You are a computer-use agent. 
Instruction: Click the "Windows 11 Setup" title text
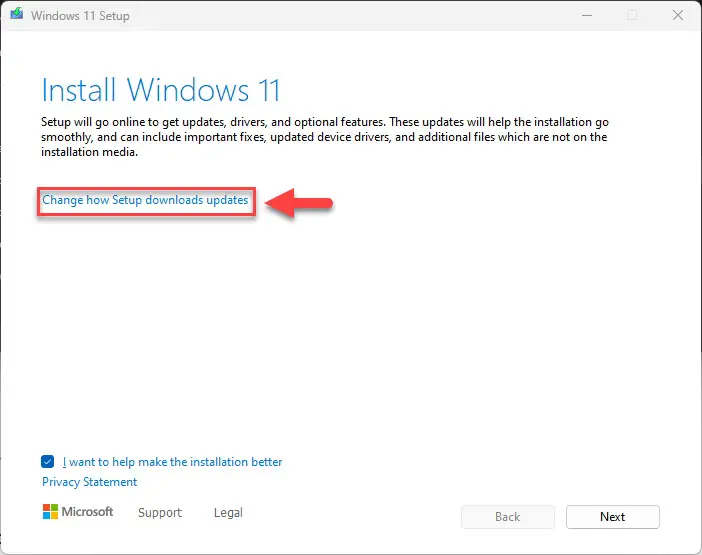[80, 16]
